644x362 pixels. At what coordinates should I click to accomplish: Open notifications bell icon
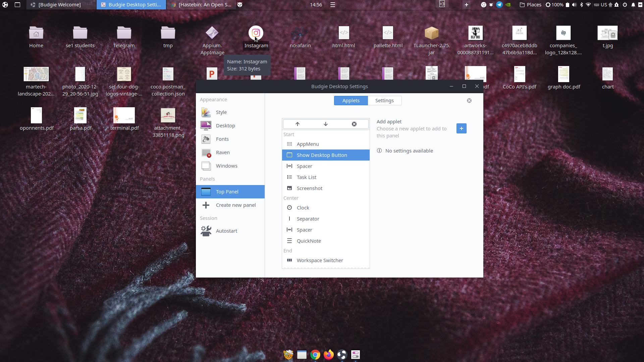click(x=633, y=5)
